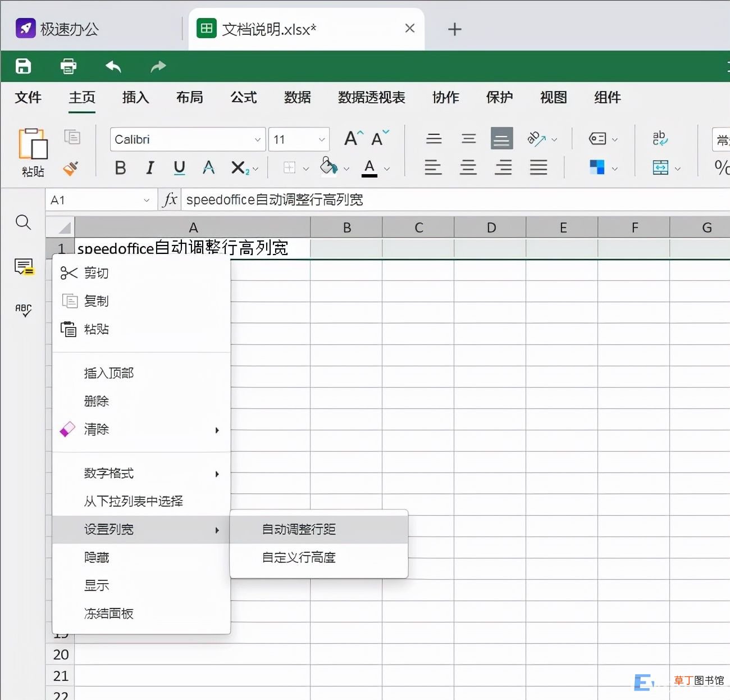Redo the last undone action
Screen dimensions: 730x700
tap(158, 66)
